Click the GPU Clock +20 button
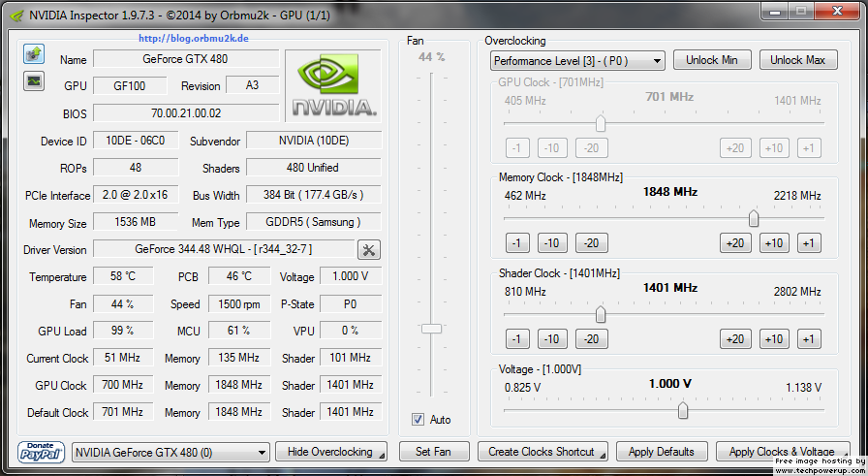The width and height of the screenshot is (868, 476). 735,148
